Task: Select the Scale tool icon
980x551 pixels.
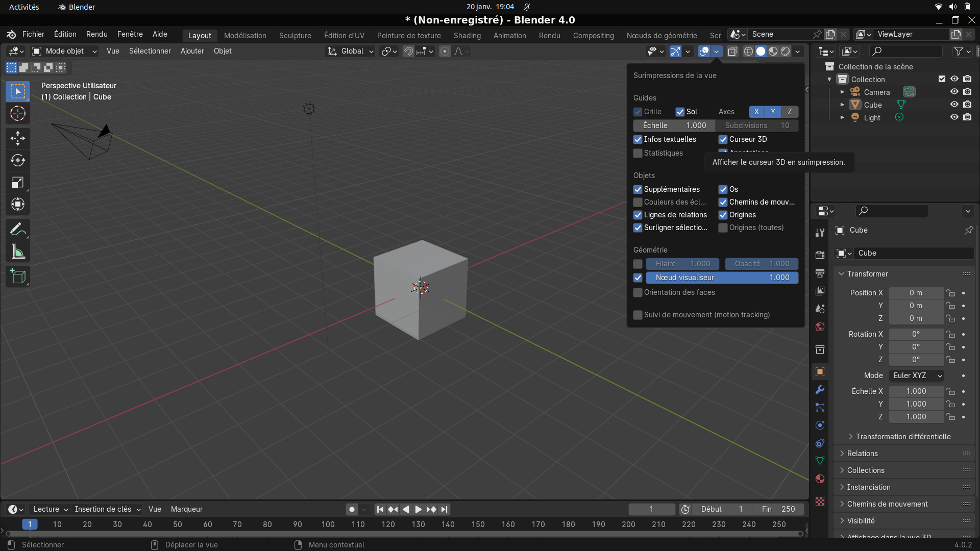Action: pos(18,183)
